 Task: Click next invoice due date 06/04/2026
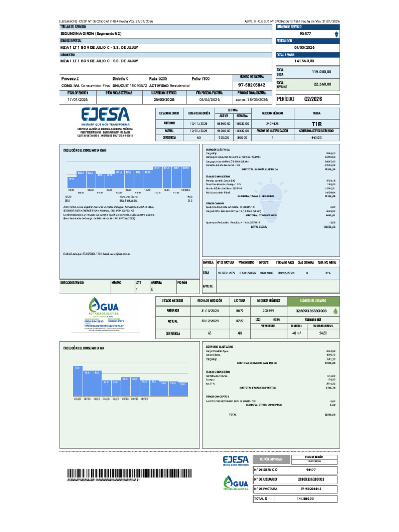coord(209,100)
